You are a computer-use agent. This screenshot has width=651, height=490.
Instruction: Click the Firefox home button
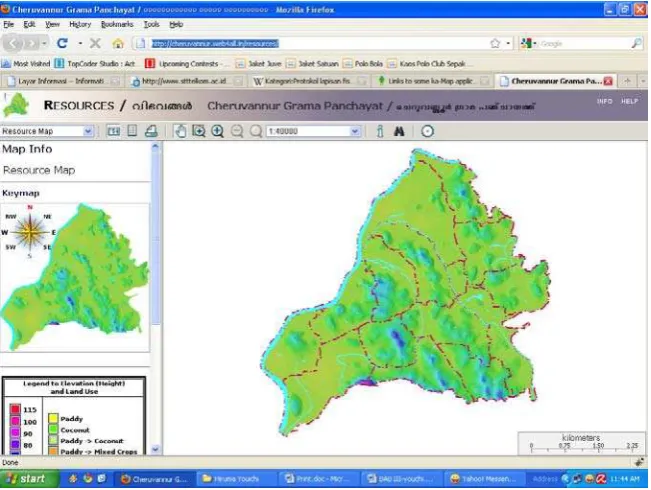pyautogui.click(x=118, y=44)
